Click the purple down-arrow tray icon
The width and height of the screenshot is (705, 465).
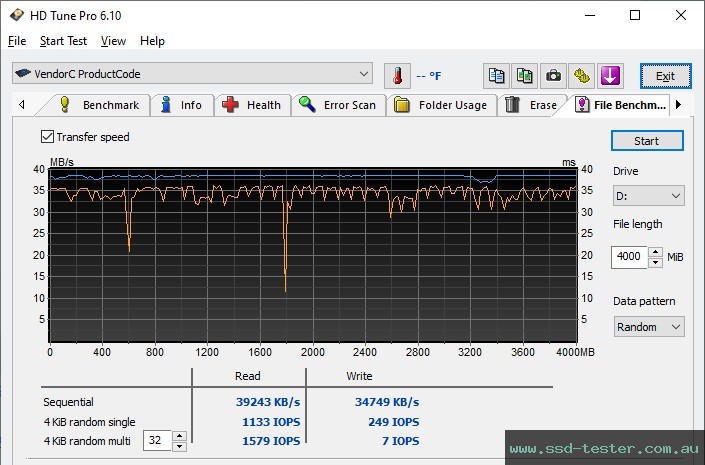[610, 76]
